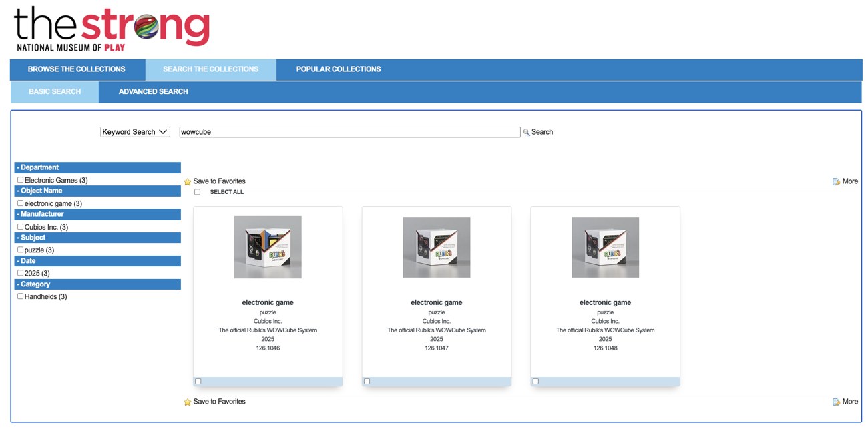868x433 pixels.
Task: Open the Popular Collections tab
Action: [x=339, y=69]
